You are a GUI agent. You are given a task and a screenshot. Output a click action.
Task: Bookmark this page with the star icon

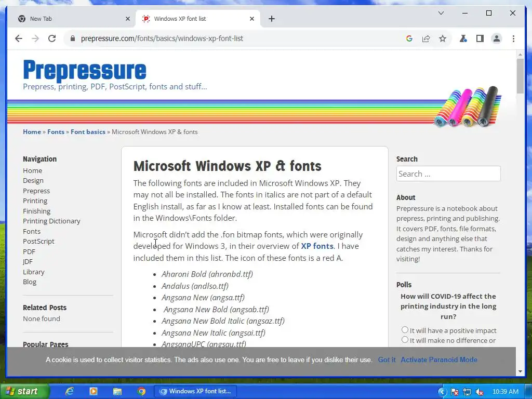point(443,38)
